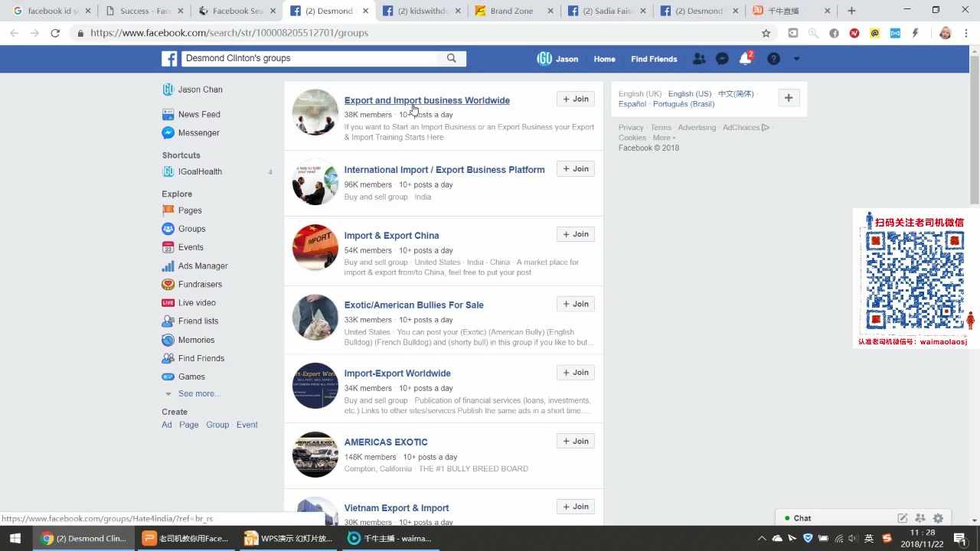980x551 pixels.
Task: Open the Ads Manager chart icon
Action: [x=168, y=266]
